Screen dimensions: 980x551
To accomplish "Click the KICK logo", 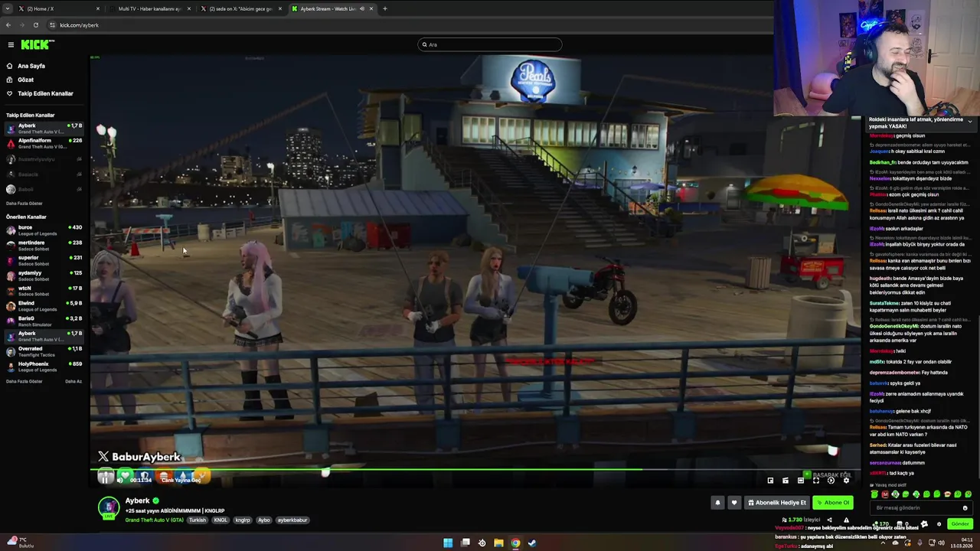I will tap(38, 44).
